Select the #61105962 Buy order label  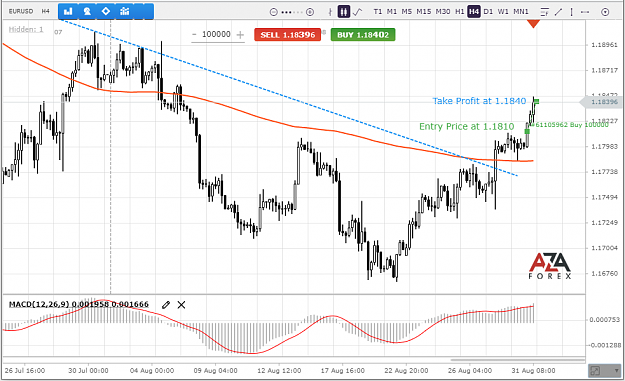[571, 125]
